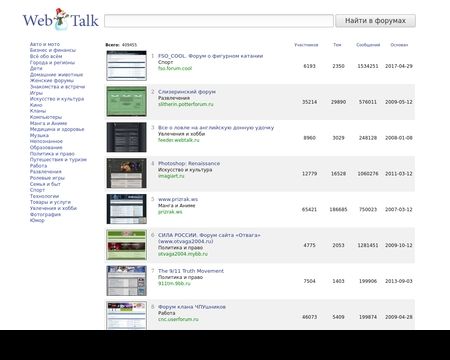Open the 'Музыка' category

(39, 135)
